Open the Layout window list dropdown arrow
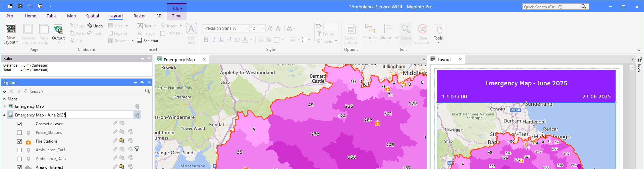The width and height of the screenshot is (644, 169). pyautogui.click(x=632, y=60)
